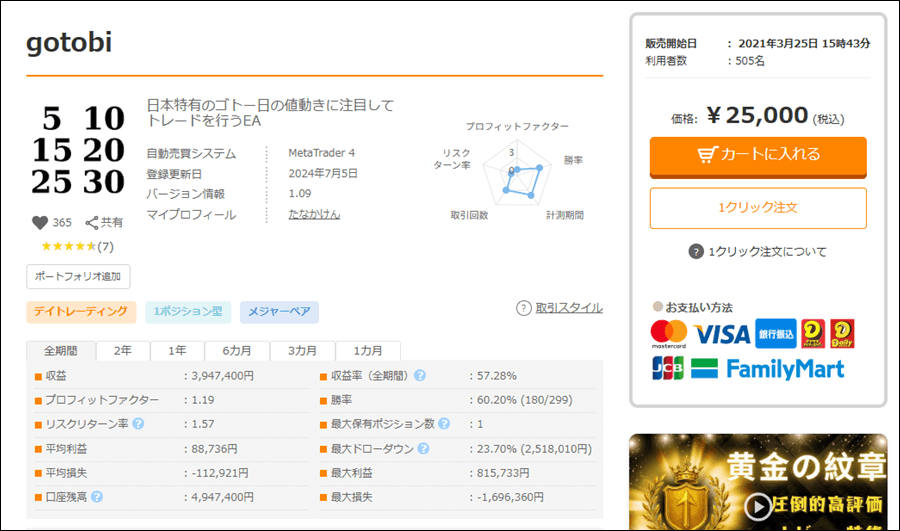Click the 平均損失 value -112,921円
Image resolution: width=900 pixels, height=531 pixels.
point(220,472)
